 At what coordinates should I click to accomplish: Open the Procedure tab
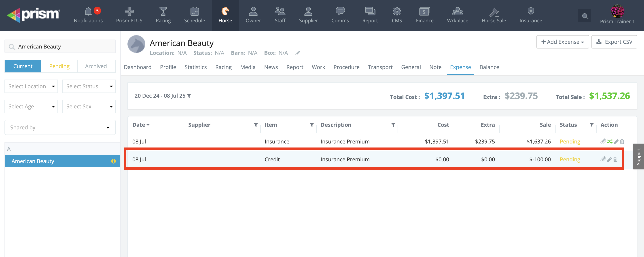click(x=346, y=67)
